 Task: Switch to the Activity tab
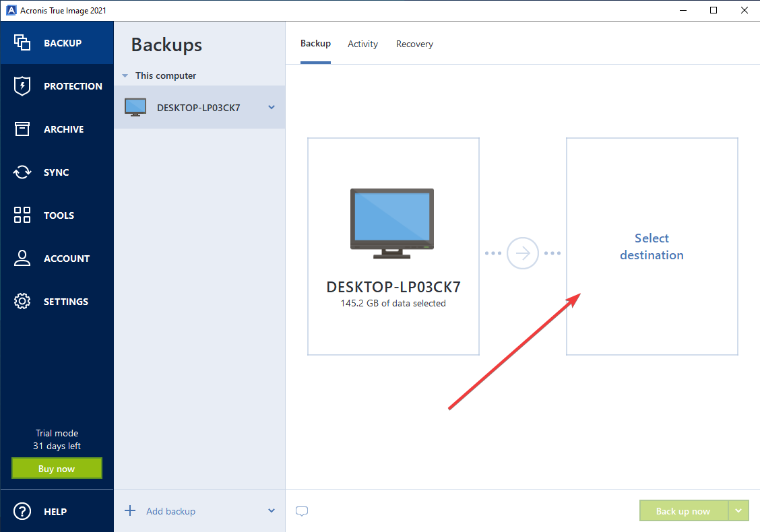[x=362, y=44]
